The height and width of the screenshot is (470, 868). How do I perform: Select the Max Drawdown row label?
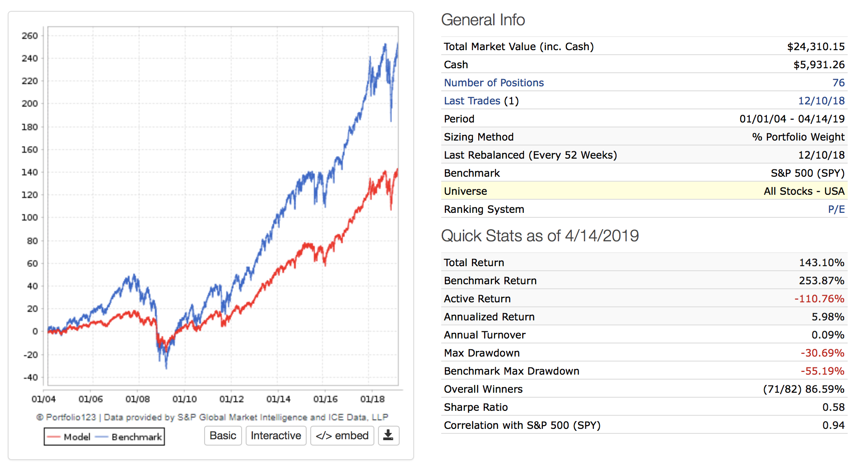(481, 353)
